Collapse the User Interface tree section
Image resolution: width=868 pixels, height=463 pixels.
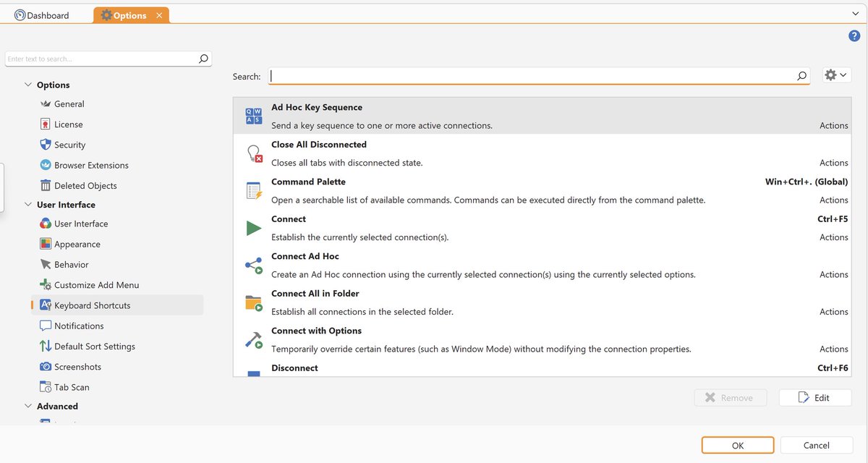28,205
